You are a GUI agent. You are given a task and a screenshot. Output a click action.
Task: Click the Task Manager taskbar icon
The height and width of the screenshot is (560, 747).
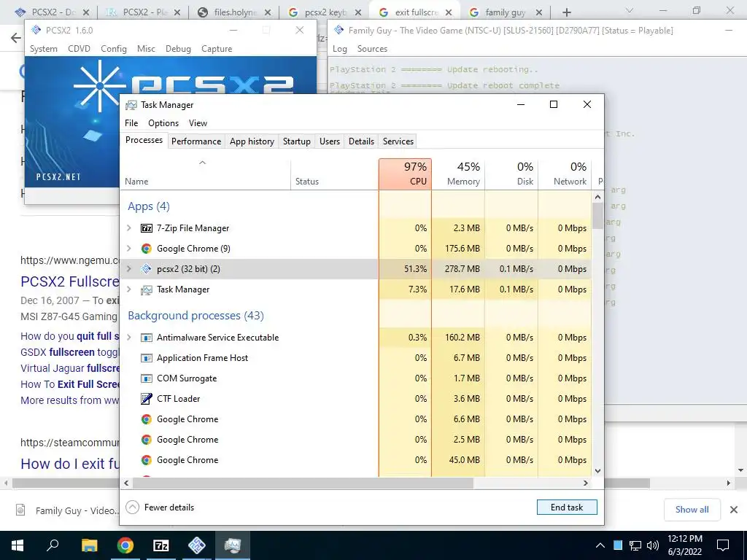click(233, 545)
